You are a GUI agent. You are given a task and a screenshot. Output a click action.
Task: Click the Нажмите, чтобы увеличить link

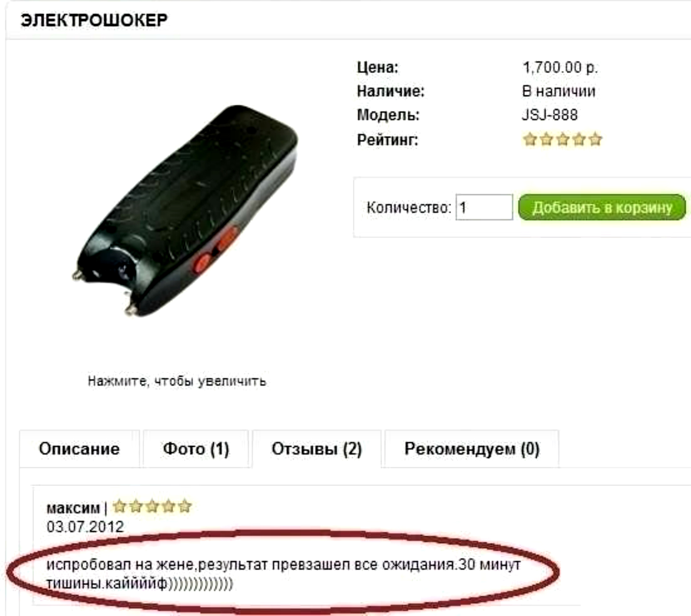(177, 381)
